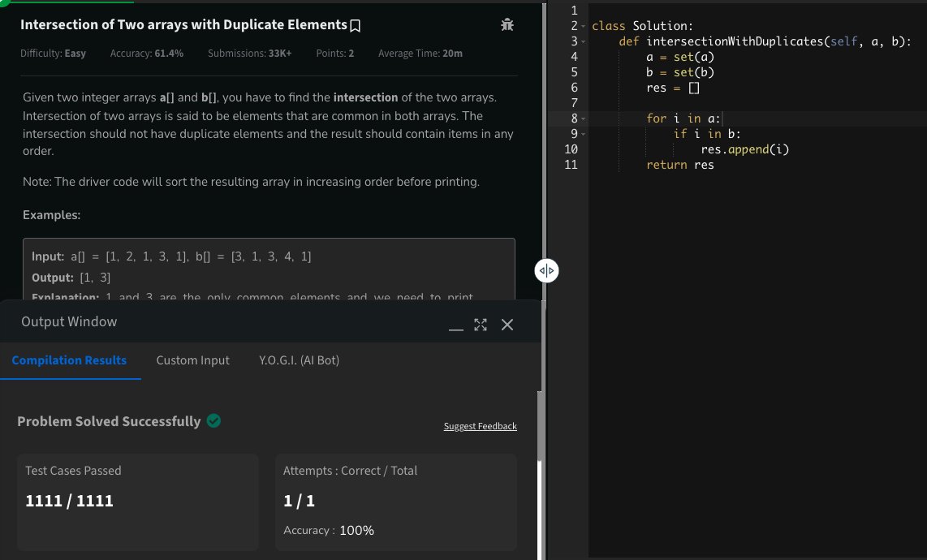This screenshot has height=560, width=927.
Task: Report an issue with the bug icon
Action: coord(507,25)
